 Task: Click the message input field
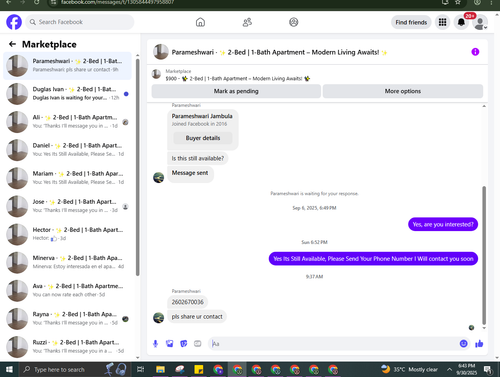pos(333,344)
